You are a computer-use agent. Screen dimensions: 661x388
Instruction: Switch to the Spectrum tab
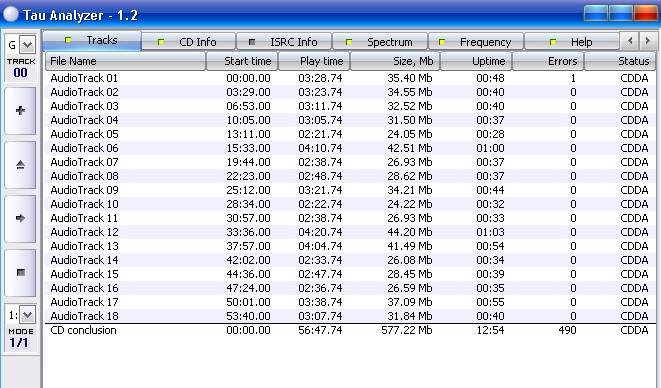(380, 42)
